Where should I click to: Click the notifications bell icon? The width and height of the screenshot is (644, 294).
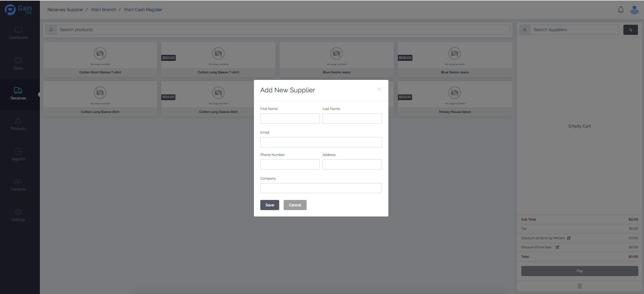coord(621,10)
